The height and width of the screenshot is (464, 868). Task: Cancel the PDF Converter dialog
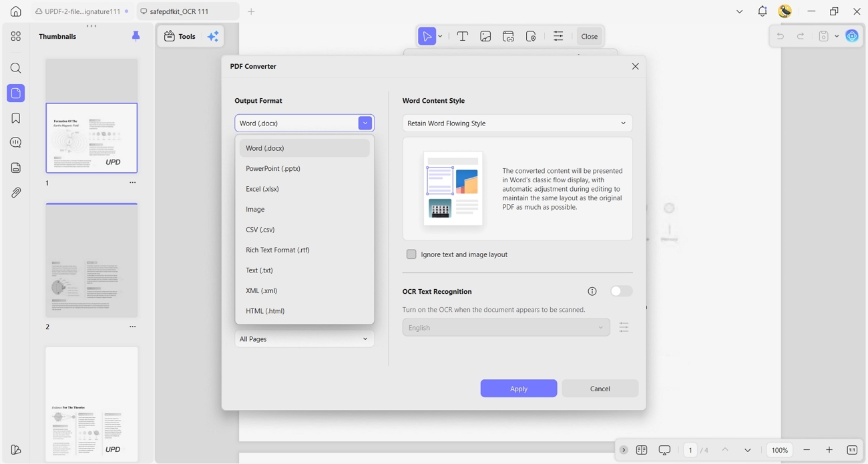click(600, 389)
